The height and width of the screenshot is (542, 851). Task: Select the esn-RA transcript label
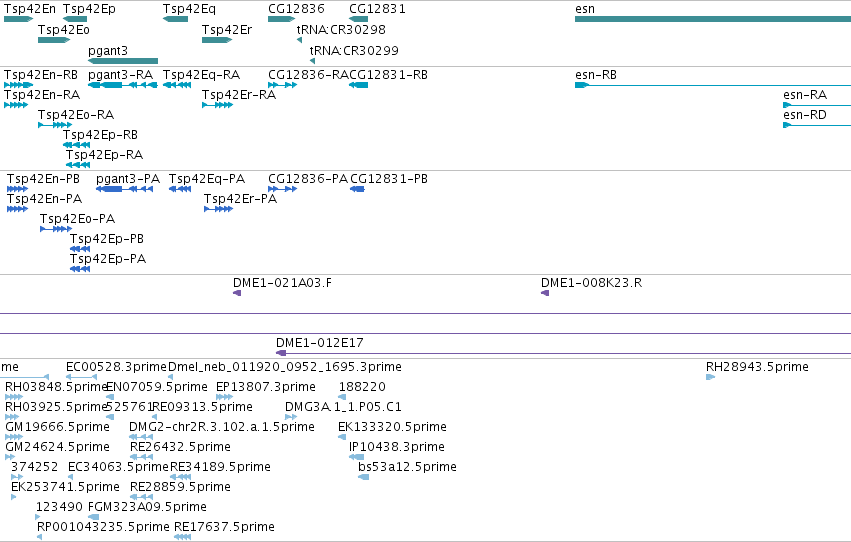[805, 95]
